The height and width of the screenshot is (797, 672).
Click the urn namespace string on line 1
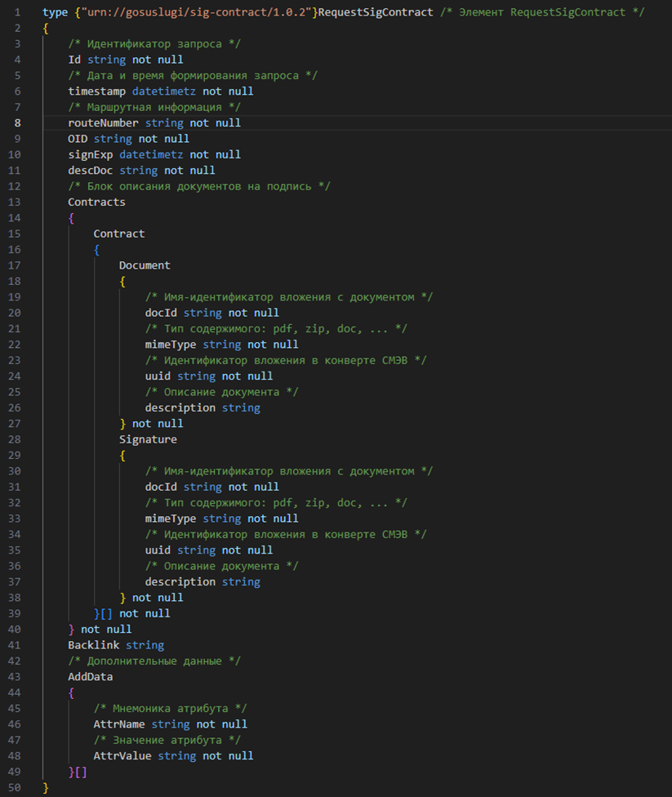(196, 12)
